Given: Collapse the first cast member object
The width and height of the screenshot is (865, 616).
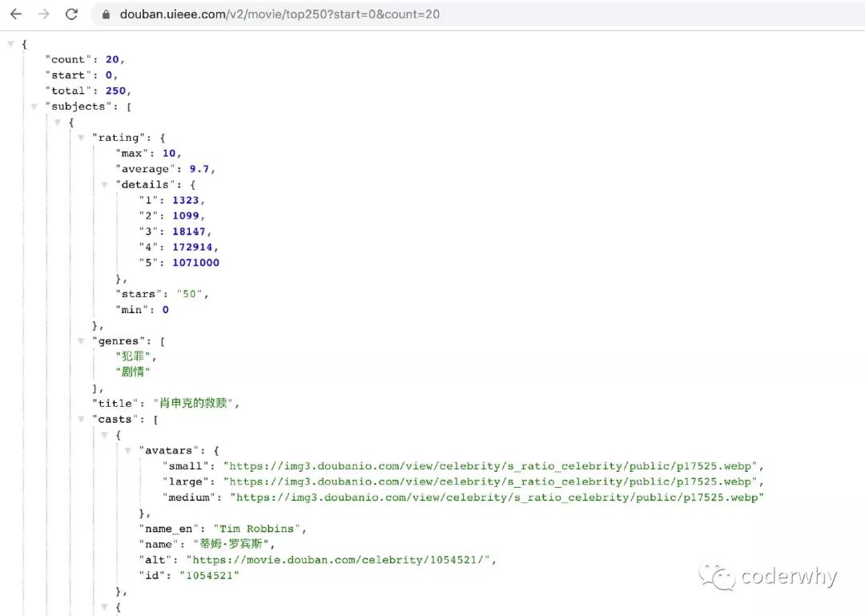Looking at the screenshot, I should [x=104, y=435].
